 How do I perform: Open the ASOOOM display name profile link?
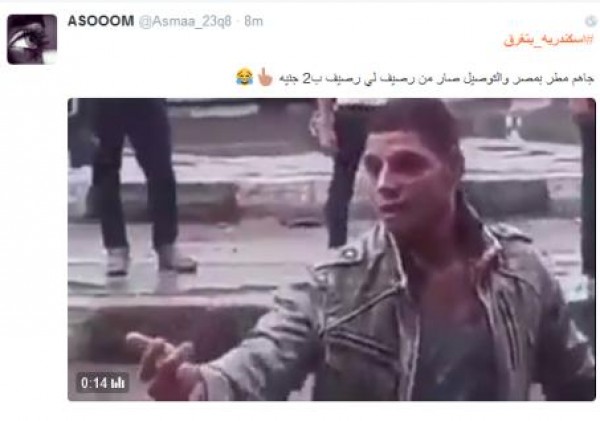tap(101, 21)
